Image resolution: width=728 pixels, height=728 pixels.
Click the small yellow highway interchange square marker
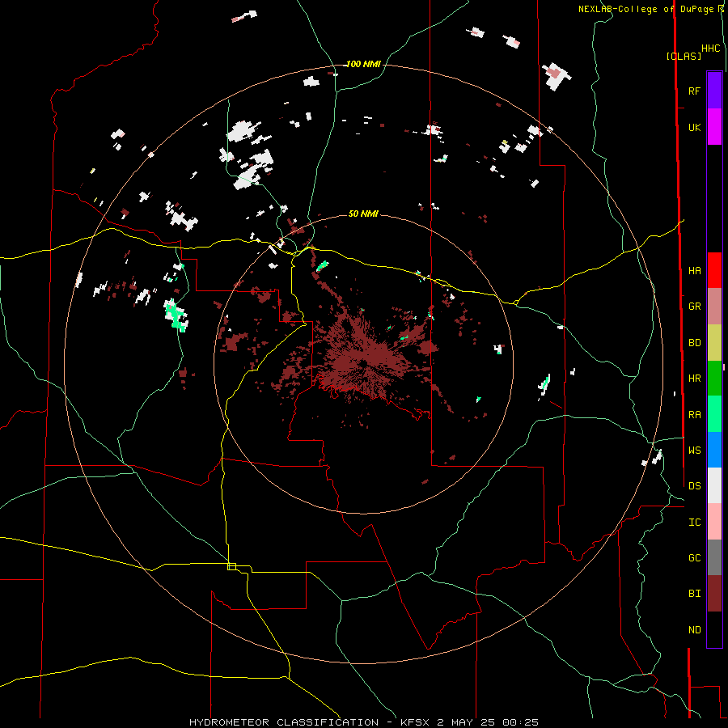point(231,566)
